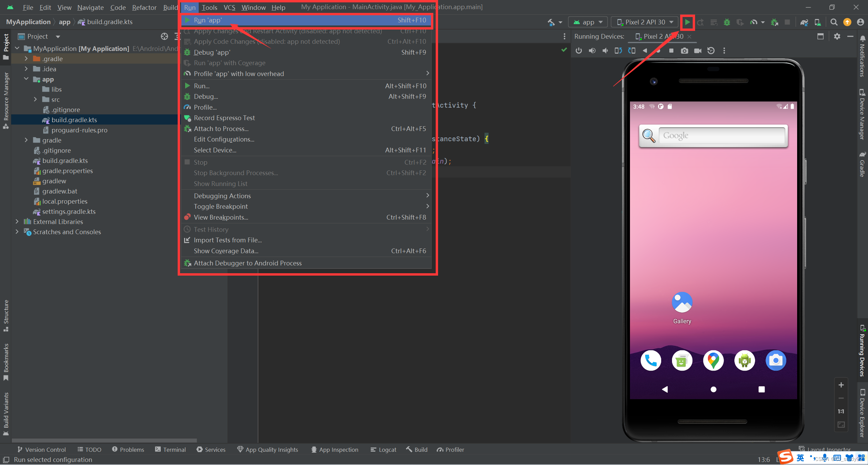Click emulator volume up icon
Image resolution: width=868 pixels, height=465 pixels.
point(592,51)
